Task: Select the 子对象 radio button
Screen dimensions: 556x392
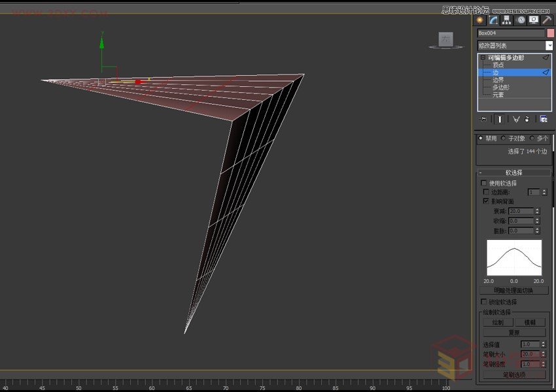Action: [x=504, y=138]
